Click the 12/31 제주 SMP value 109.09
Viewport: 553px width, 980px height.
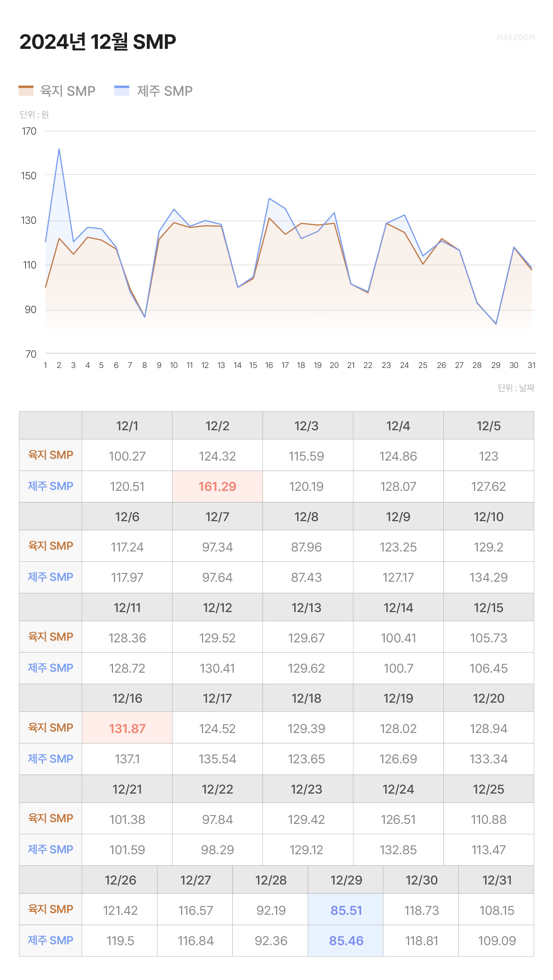coord(496,941)
